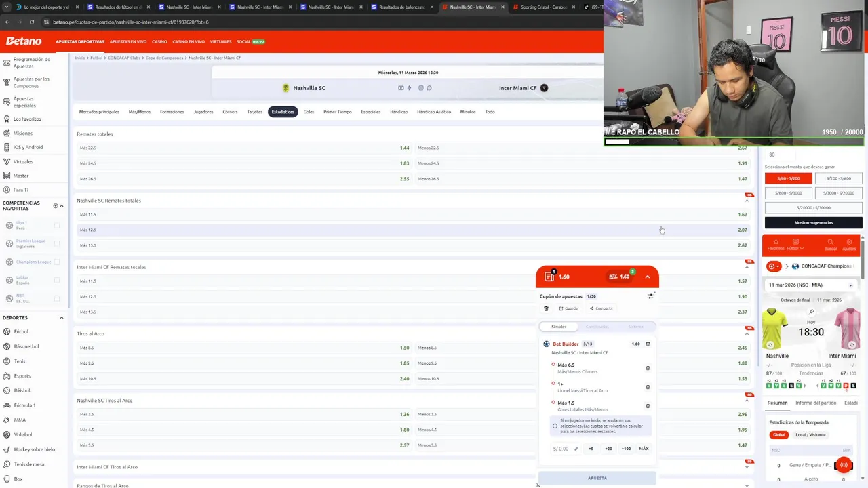Tick the Liga 1 Perú checkbox
The image size is (868, 488).
click(57, 225)
